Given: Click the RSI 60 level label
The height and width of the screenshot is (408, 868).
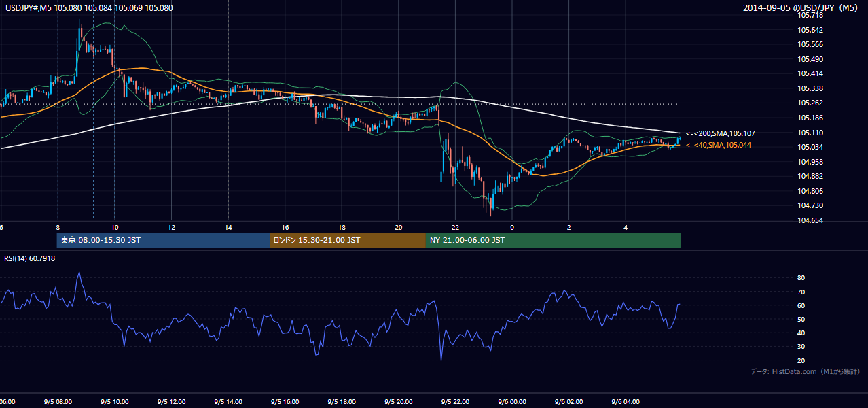Looking at the screenshot, I should 801,305.
